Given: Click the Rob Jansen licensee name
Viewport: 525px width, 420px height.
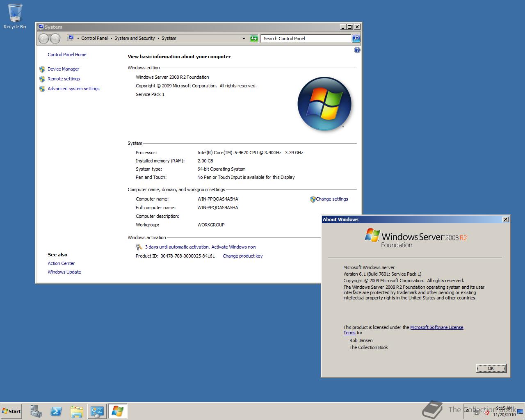Looking at the screenshot, I should click(361, 341).
